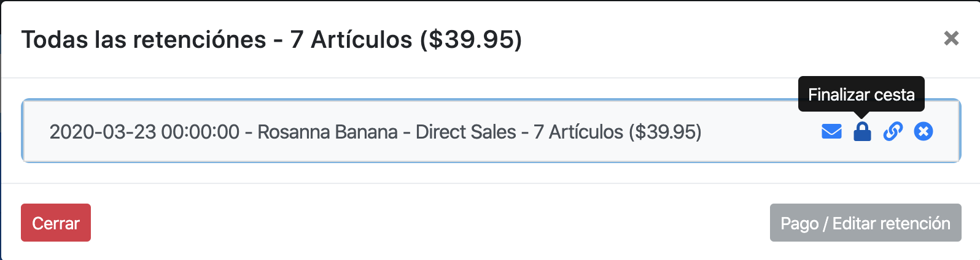This screenshot has height=260, width=980.
Task: Close the dialog with the top X
Action: [x=951, y=38]
